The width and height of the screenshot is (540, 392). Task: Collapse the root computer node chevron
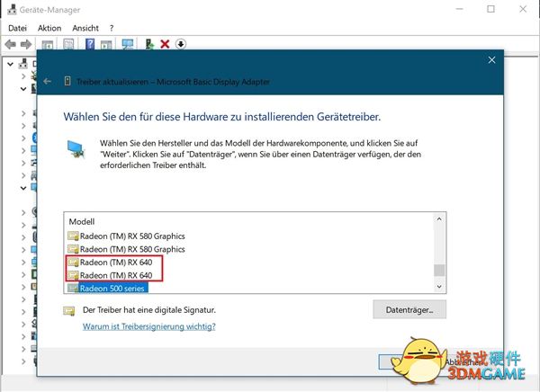point(10,64)
